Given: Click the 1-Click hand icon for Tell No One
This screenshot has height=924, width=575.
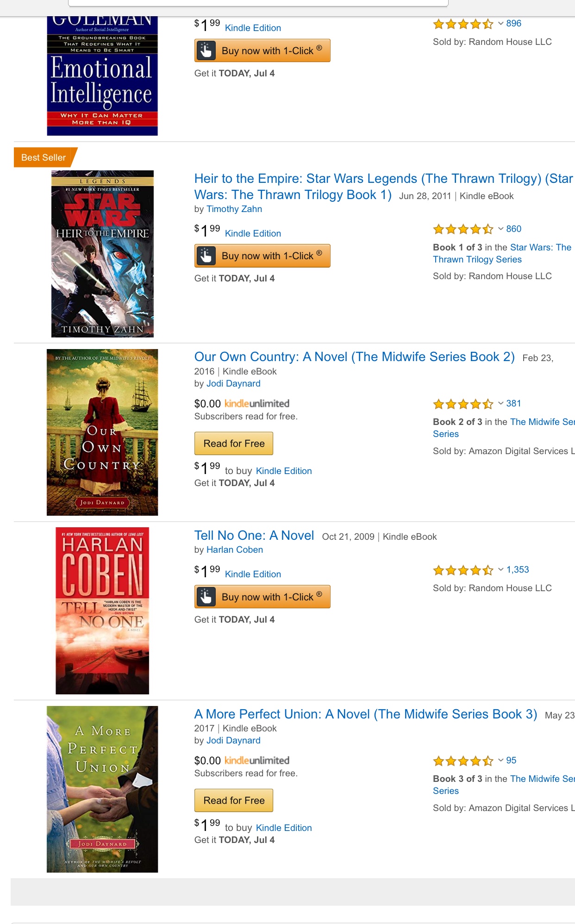Looking at the screenshot, I should 206,597.
